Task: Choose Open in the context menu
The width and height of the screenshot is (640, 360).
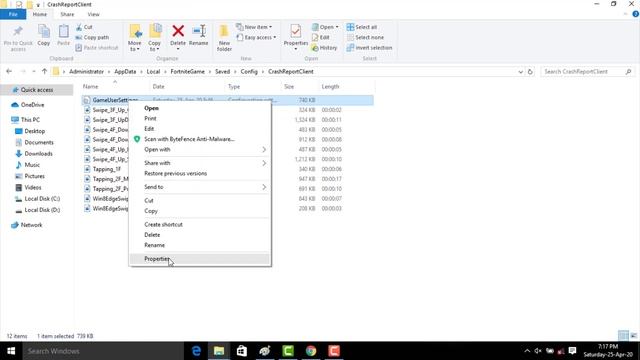Action: coord(200,108)
